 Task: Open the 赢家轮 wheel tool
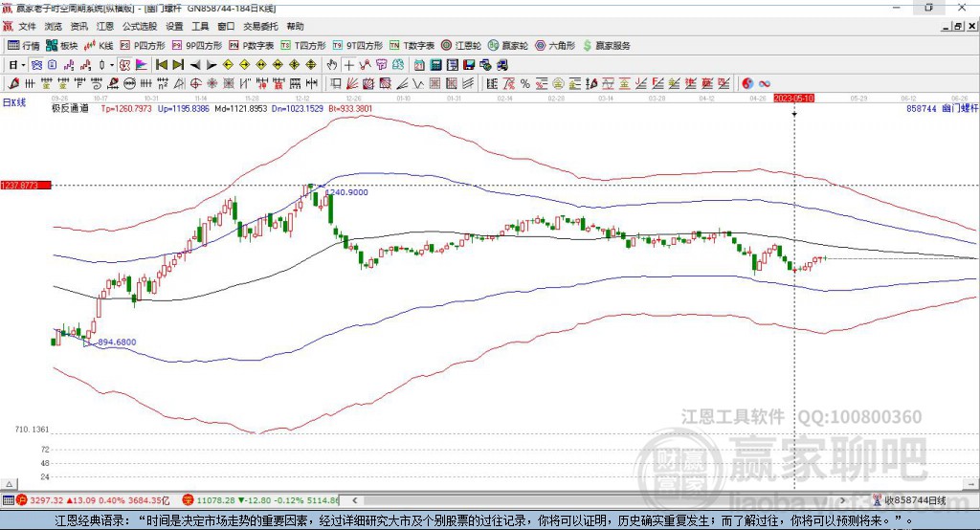(508, 46)
